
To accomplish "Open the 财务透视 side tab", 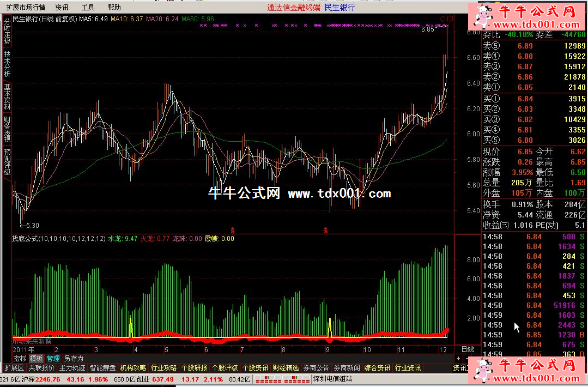I will (7, 129).
